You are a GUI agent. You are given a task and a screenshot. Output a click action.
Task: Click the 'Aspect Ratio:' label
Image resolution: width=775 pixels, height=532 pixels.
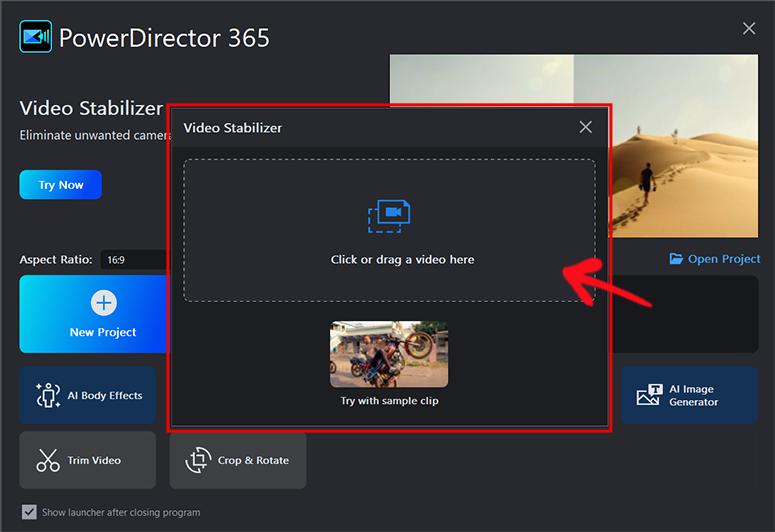point(56,260)
